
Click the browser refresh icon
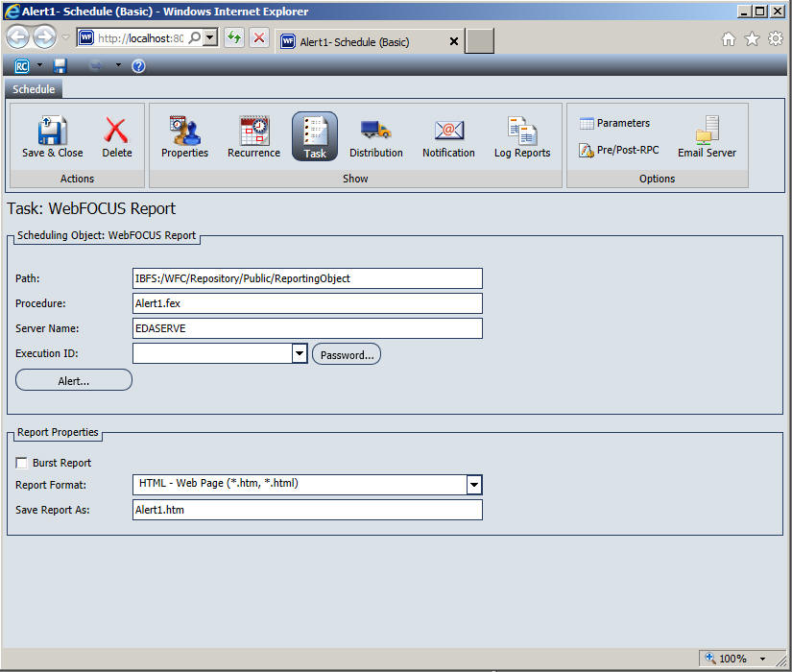tap(234, 37)
